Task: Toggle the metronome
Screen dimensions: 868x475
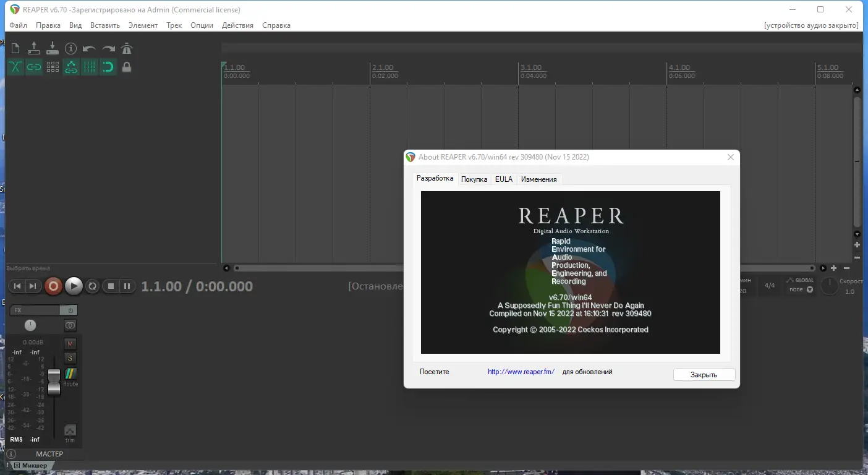Action: click(x=126, y=48)
